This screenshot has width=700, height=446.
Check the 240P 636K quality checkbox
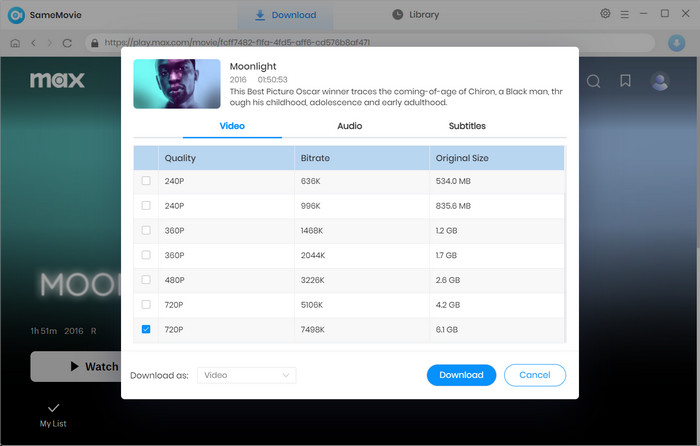tap(146, 181)
